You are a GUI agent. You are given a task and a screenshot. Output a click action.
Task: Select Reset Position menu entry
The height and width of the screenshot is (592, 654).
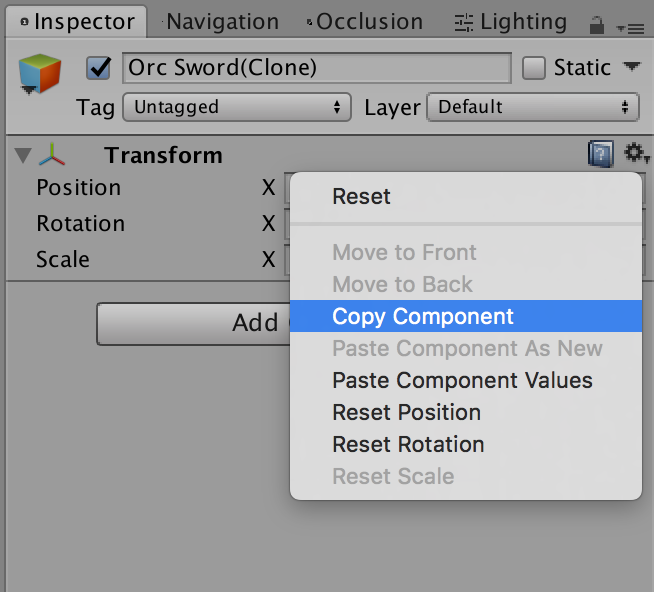[406, 412]
